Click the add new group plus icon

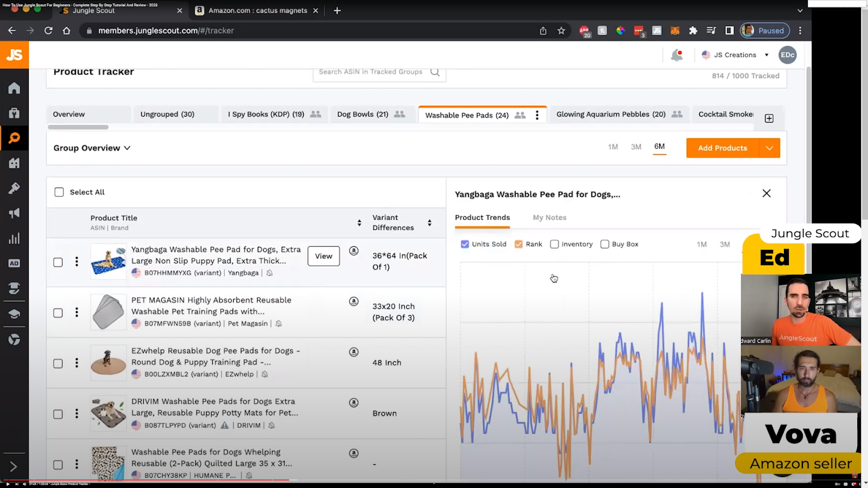coord(769,118)
